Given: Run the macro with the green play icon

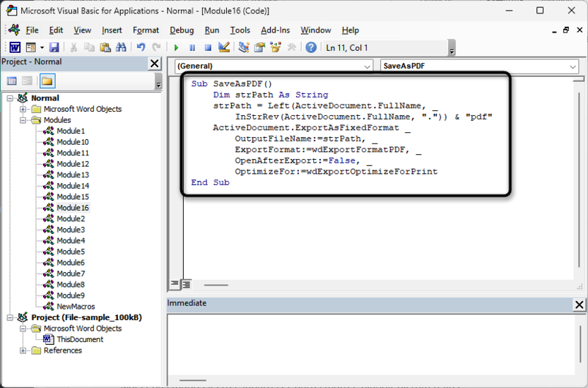Looking at the screenshot, I should click(176, 47).
